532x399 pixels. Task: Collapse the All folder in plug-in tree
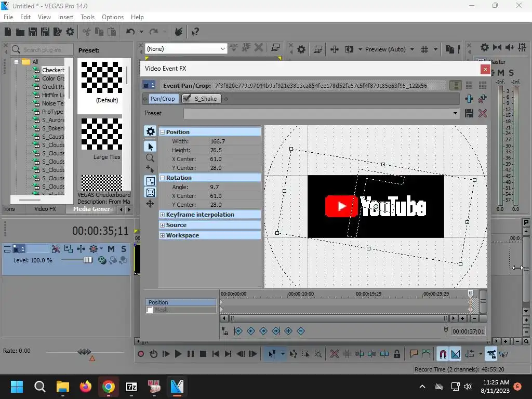(16, 62)
